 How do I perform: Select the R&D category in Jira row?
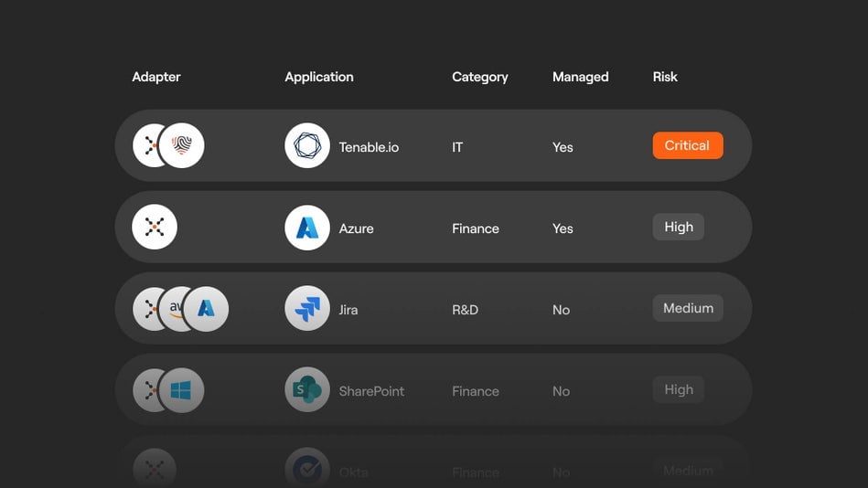465,310
